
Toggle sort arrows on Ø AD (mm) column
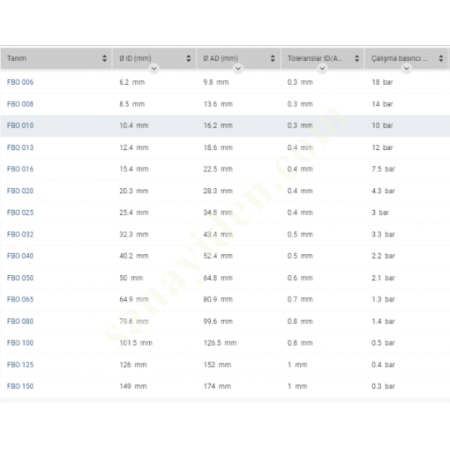click(273, 58)
